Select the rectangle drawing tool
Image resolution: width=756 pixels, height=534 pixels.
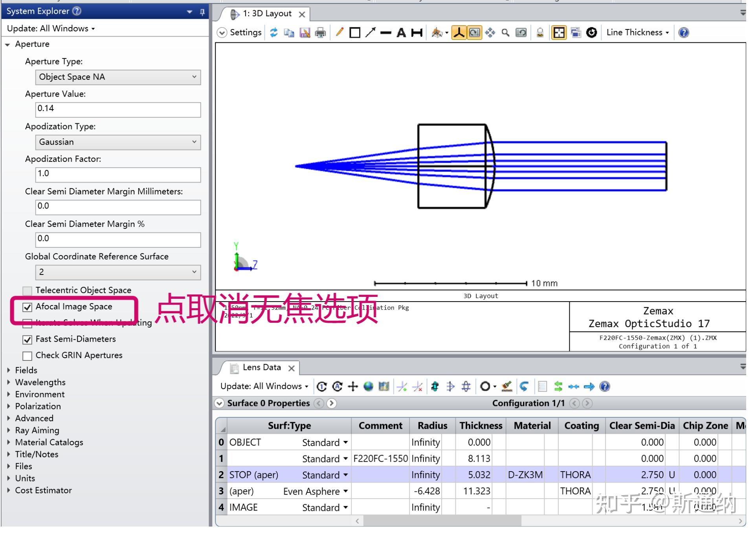(355, 33)
